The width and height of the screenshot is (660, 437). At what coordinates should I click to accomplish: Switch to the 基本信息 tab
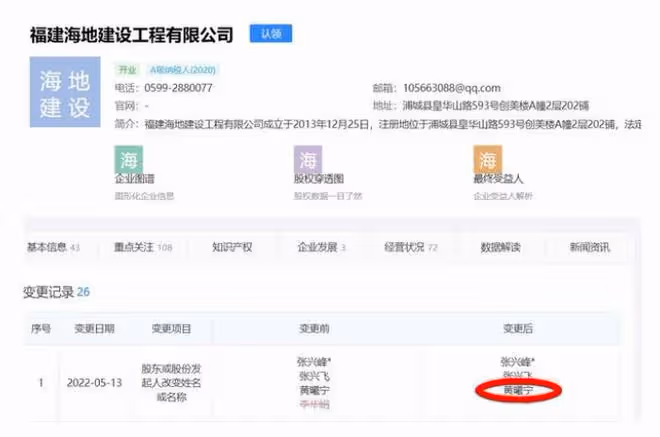click(x=53, y=247)
